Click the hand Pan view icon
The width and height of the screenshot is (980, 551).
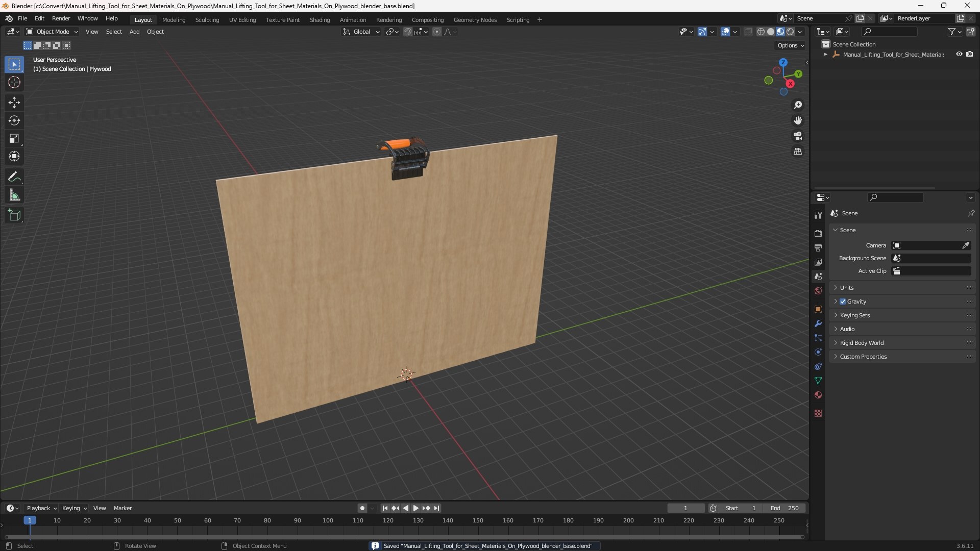(x=798, y=120)
